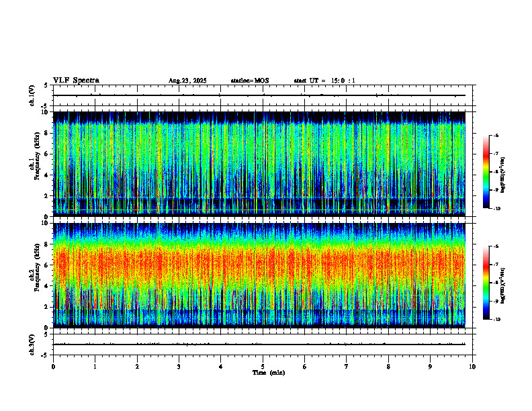Click the ch.1 Frequency (kHz) axis label

tap(35, 155)
